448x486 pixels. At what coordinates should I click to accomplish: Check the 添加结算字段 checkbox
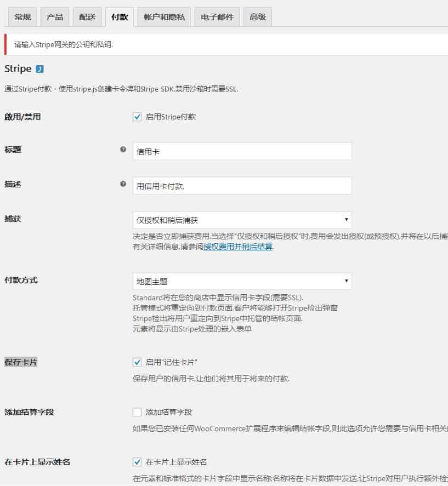click(137, 412)
